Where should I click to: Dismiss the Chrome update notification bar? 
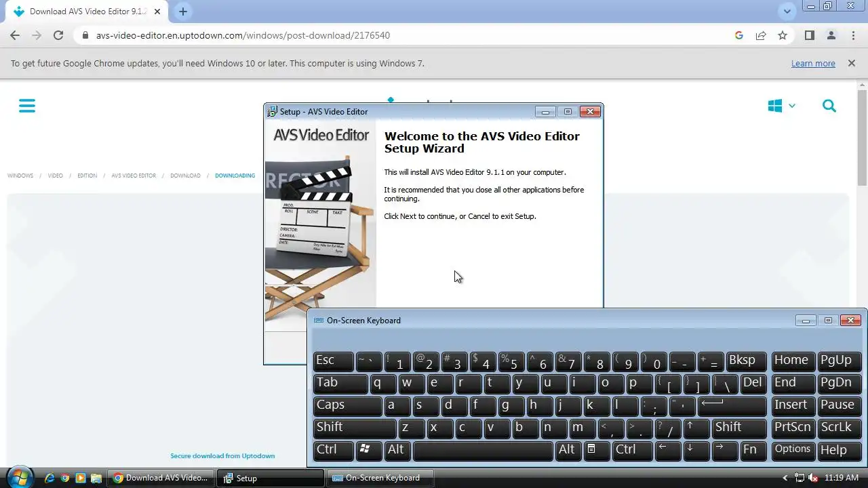(851, 63)
